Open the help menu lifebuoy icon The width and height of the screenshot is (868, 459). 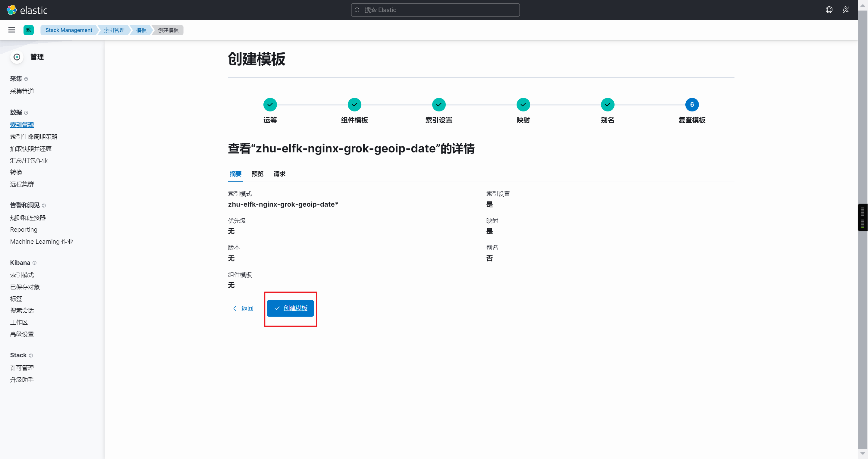(x=829, y=10)
